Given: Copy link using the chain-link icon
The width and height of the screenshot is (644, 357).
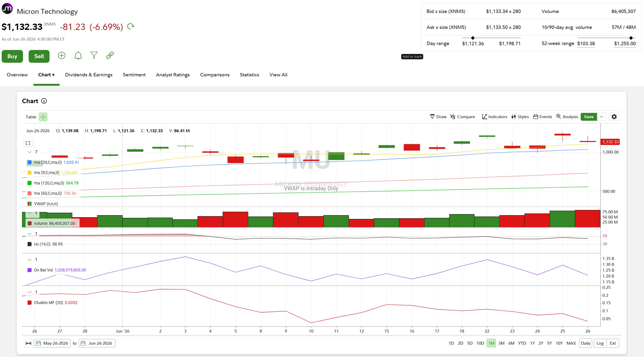Looking at the screenshot, I should pos(110,55).
